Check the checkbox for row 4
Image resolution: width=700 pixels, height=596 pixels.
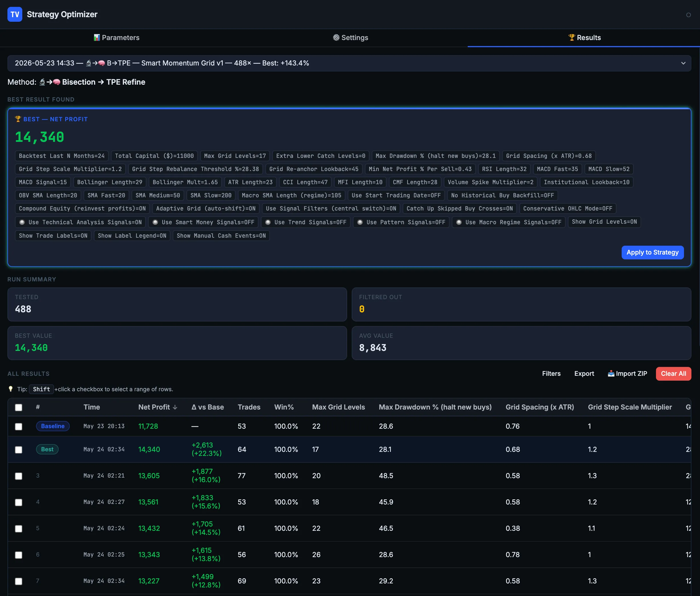pyautogui.click(x=19, y=502)
